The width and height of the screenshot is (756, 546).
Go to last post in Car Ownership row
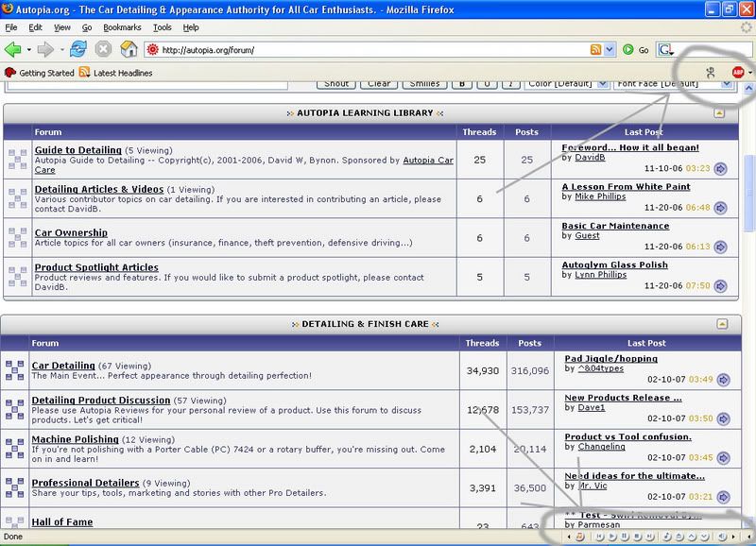pos(720,247)
